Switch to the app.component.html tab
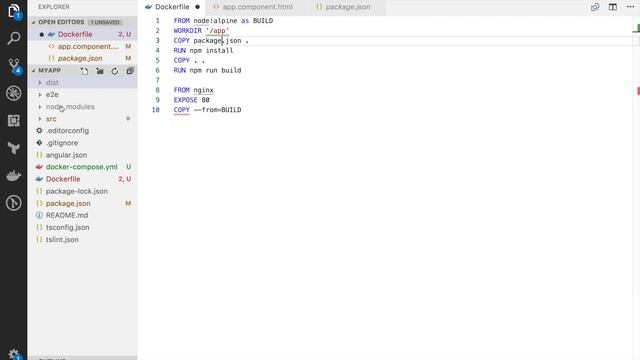Viewport: 640px width, 360px height. click(x=257, y=7)
